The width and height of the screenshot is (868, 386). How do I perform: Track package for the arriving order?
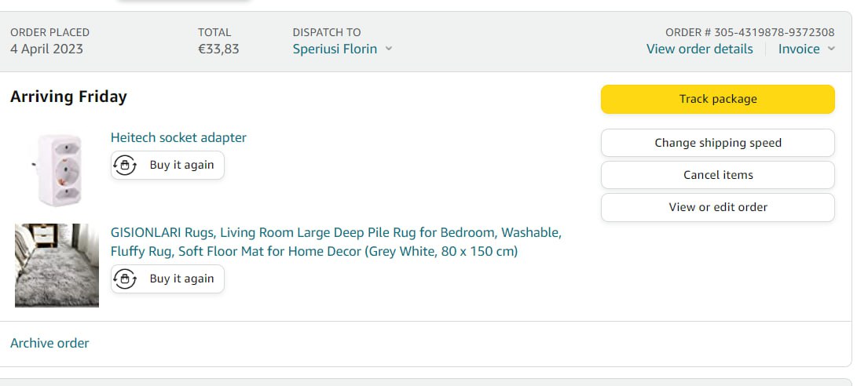(x=718, y=99)
